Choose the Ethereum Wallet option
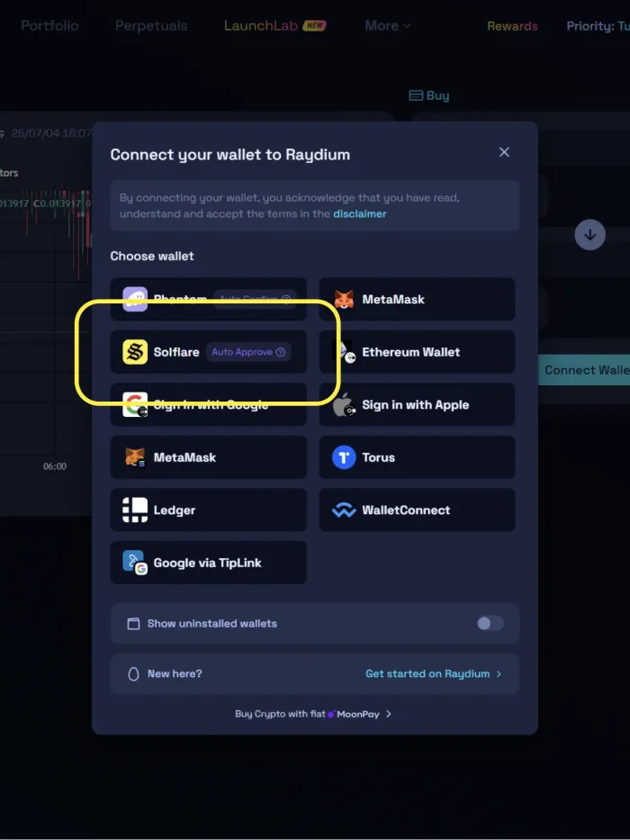Screen dimensions: 630x840 (x=418, y=352)
